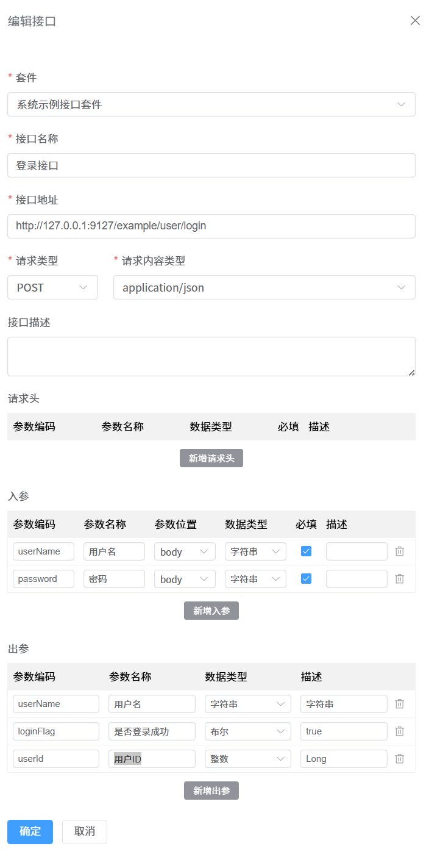Edit the 用户名 name field in 出参
The width and height of the screenshot is (429, 868).
(x=152, y=704)
